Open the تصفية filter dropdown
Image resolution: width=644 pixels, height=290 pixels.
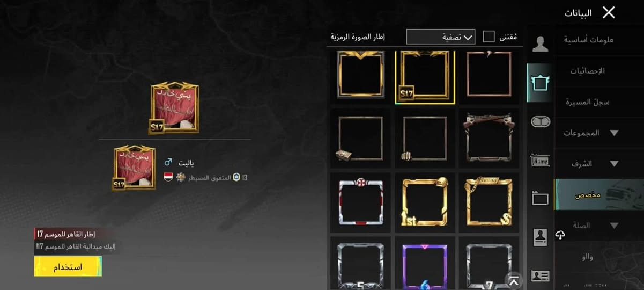pyautogui.click(x=440, y=37)
